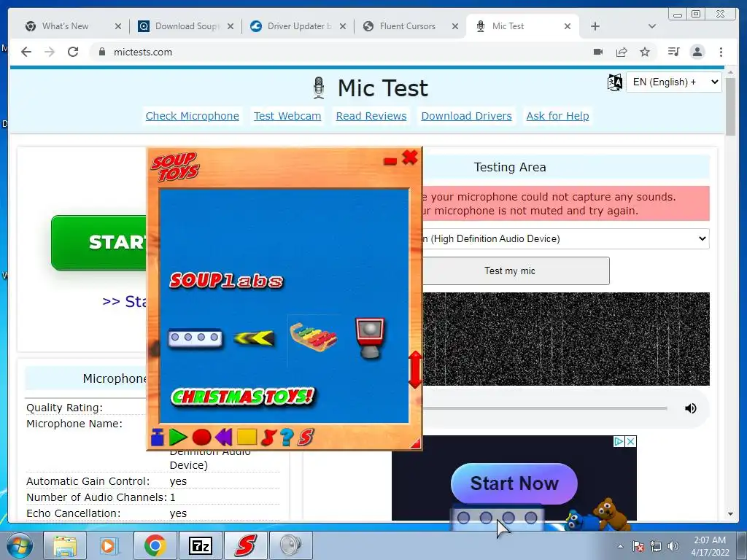Start play with the green triangle button
Image resolution: width=747 pixels, height=560 pixels.
pyautogui.click(x=178, y=437)
